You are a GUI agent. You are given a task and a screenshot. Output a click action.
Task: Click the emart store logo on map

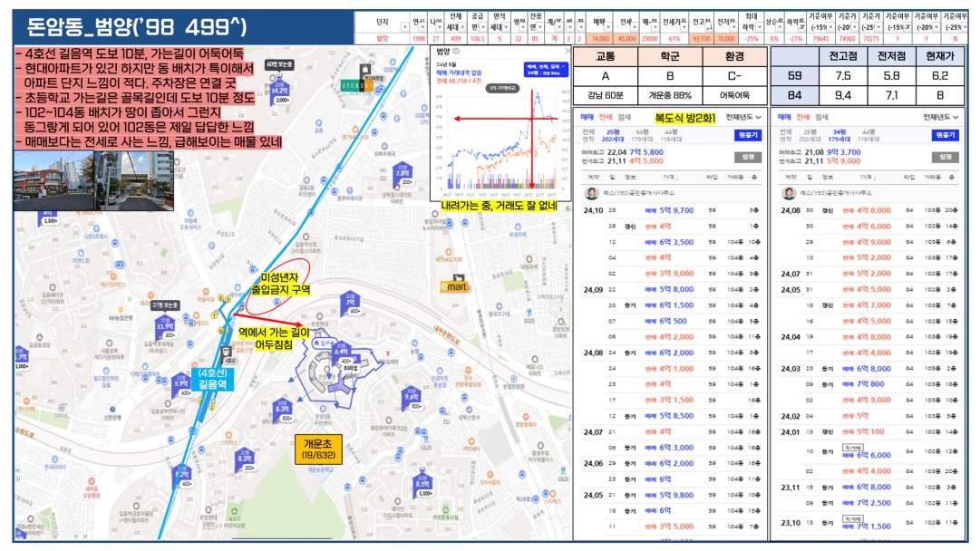coord(454,285)
